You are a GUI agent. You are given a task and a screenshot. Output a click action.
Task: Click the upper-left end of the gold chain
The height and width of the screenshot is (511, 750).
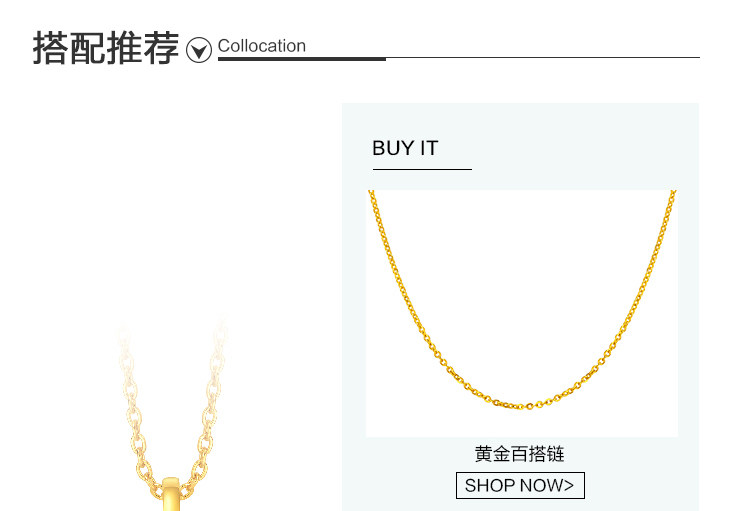pos(372,195)
